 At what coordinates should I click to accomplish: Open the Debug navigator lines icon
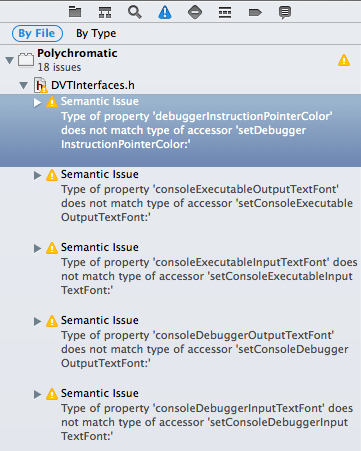tap(225, 13)
